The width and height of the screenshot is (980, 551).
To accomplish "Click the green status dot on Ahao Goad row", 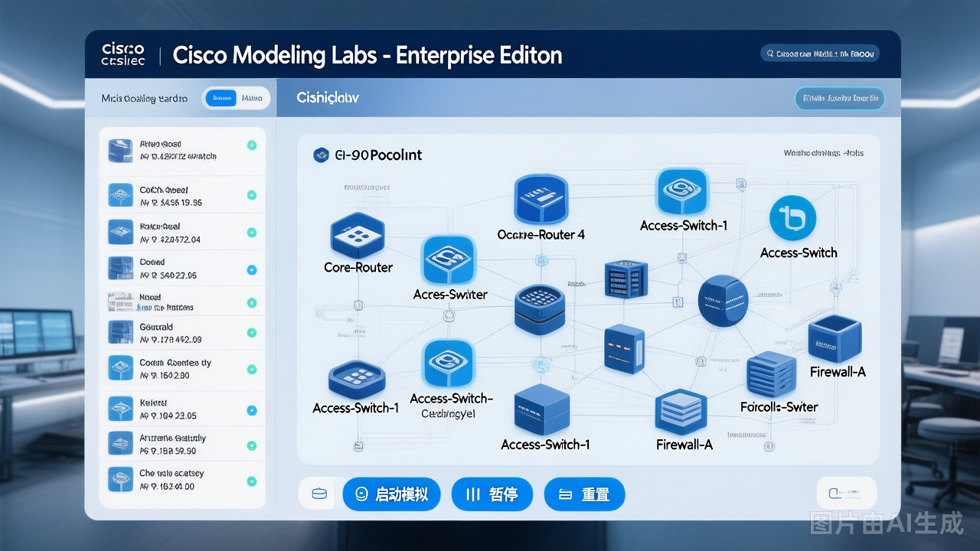I will [x=251, y=145].
